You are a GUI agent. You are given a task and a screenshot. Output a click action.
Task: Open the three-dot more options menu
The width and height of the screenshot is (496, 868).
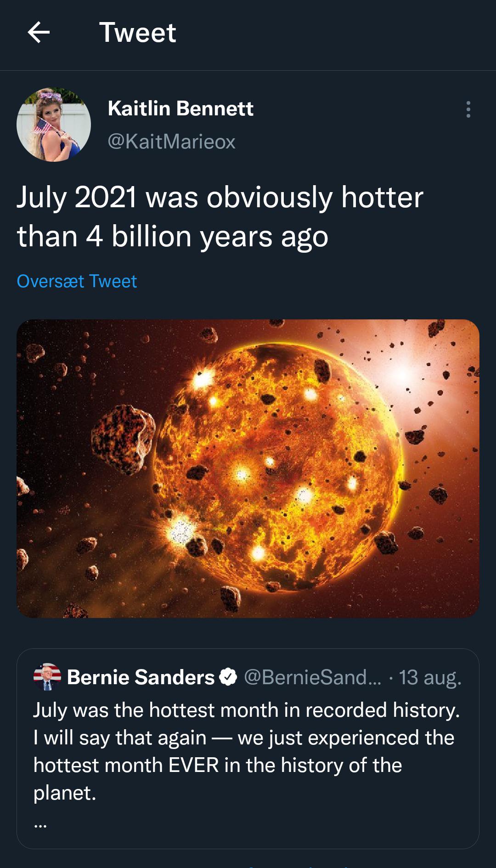(x=468, y=109)
